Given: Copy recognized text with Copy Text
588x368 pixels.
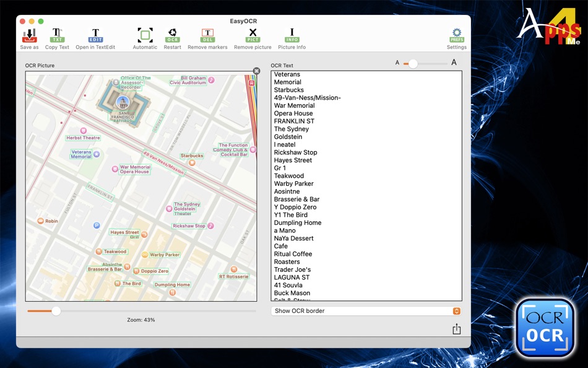Looking at the screenshot, I should point(57,36).
